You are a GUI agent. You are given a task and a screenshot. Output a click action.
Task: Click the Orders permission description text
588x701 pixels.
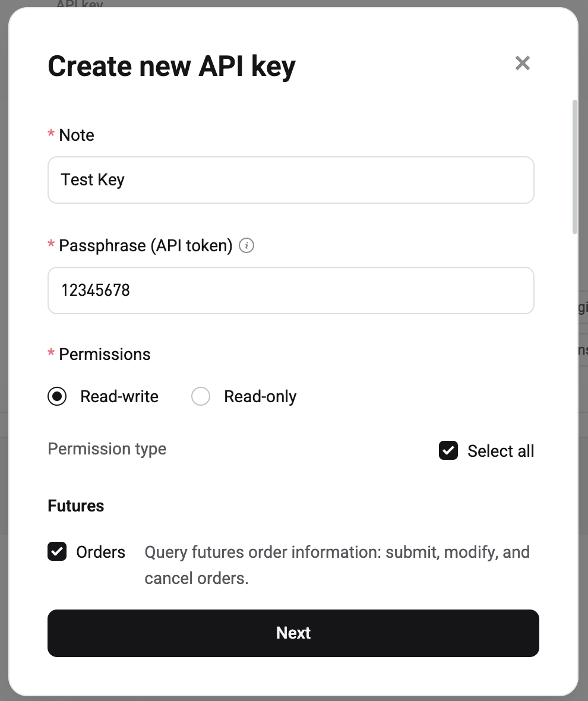tap(337, 564)
